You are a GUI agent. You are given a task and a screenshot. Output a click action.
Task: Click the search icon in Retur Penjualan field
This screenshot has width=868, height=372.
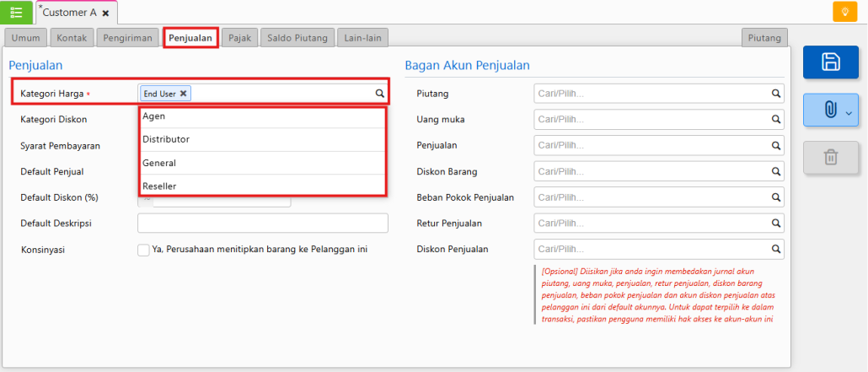(x=776, y=224)
